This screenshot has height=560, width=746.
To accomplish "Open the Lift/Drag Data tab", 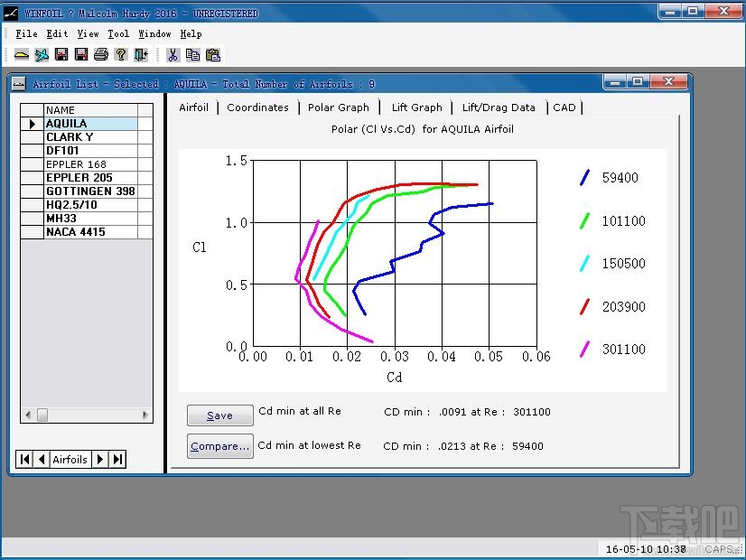I will point(499,107).
